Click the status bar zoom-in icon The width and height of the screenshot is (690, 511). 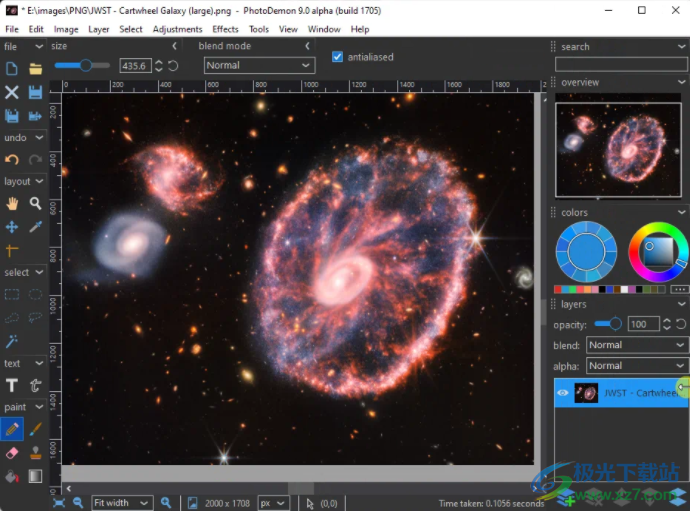tap(166, 503)
